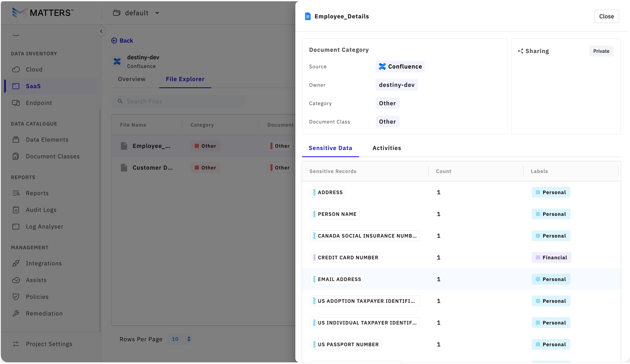Screen dimensions: 630x364
Task: Click the Sensitive Records column header
Action: 333,171
